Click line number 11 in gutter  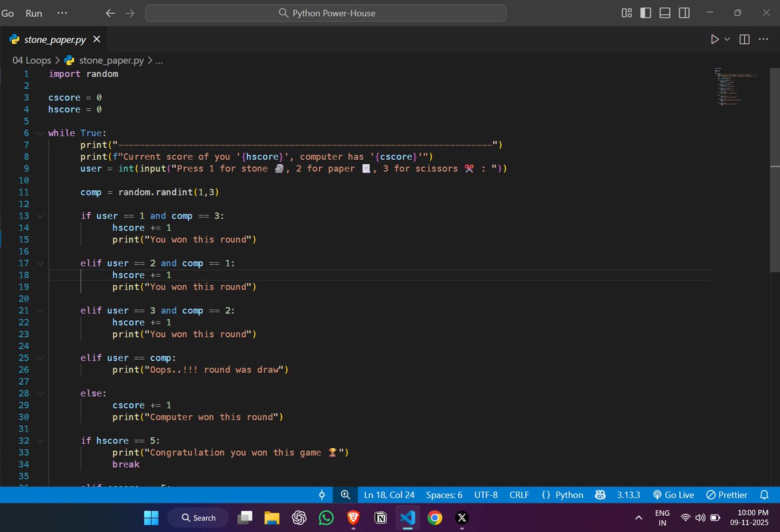coord(24,192)
